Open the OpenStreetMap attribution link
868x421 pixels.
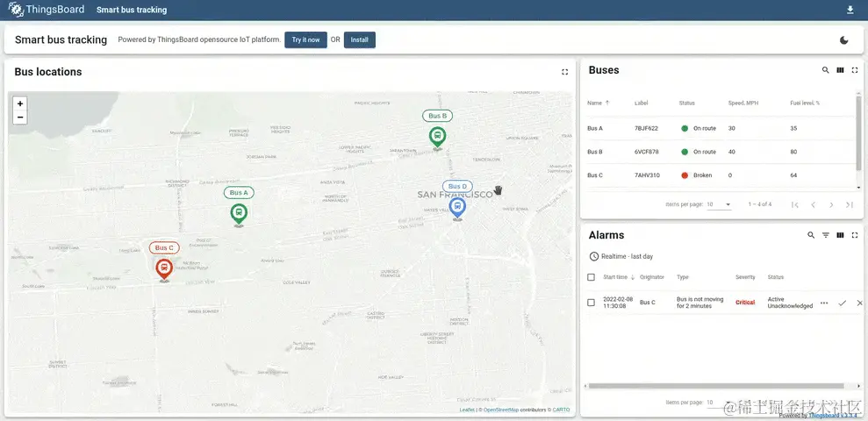[x=501, y=410]
